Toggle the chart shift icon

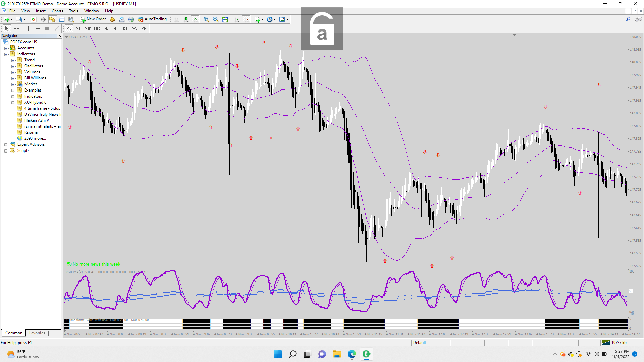coord(246,19)
